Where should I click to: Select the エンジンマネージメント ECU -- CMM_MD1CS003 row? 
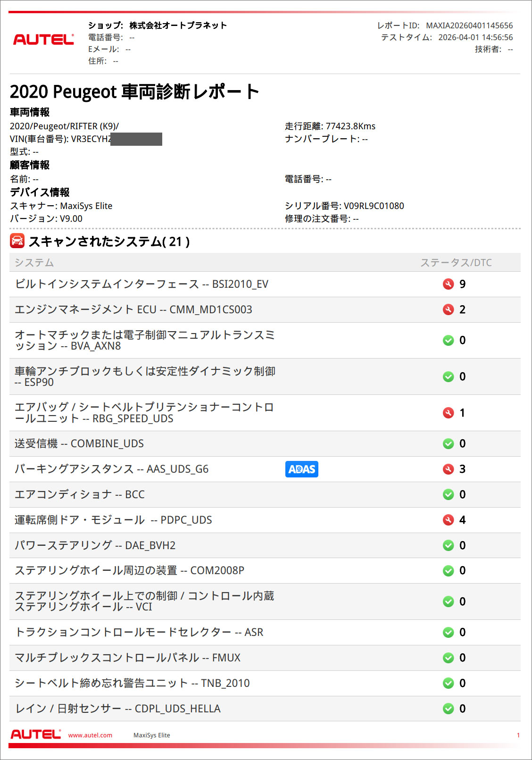point(265,309)
